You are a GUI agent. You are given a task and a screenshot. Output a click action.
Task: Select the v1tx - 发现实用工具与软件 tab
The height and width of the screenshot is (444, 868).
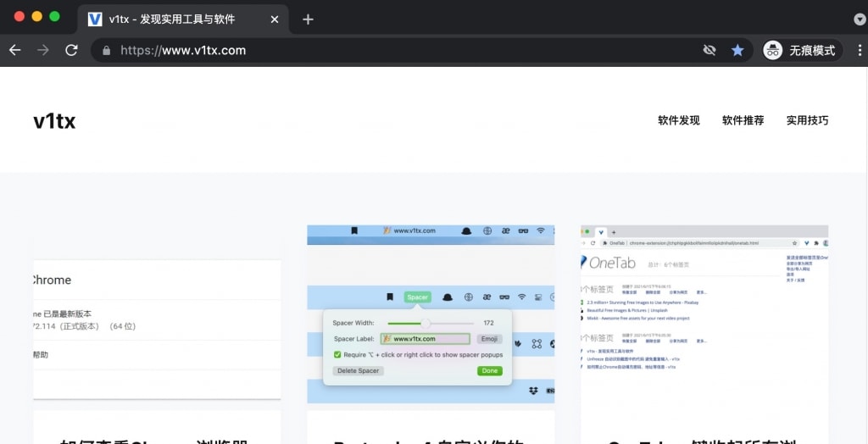[x=171, y=19]
